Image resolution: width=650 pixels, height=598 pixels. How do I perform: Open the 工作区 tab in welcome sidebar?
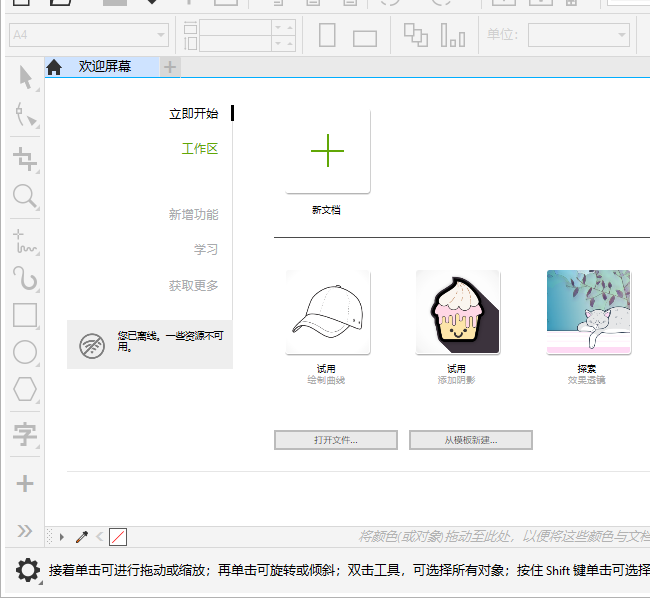click(x=200, y=148)
